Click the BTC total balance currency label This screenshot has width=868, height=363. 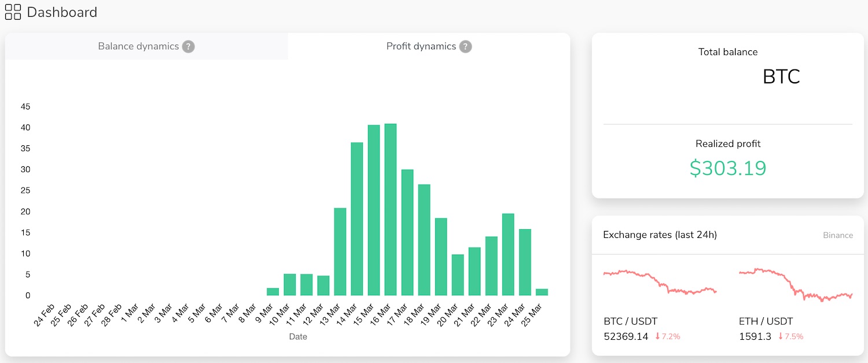click(781, 77)
